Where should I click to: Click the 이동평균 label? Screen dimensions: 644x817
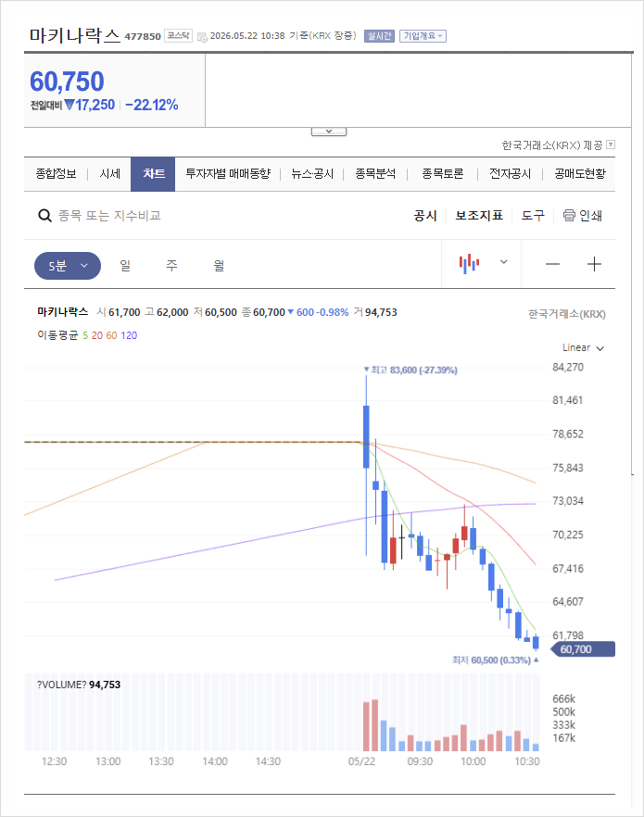[x=57, y=335]
